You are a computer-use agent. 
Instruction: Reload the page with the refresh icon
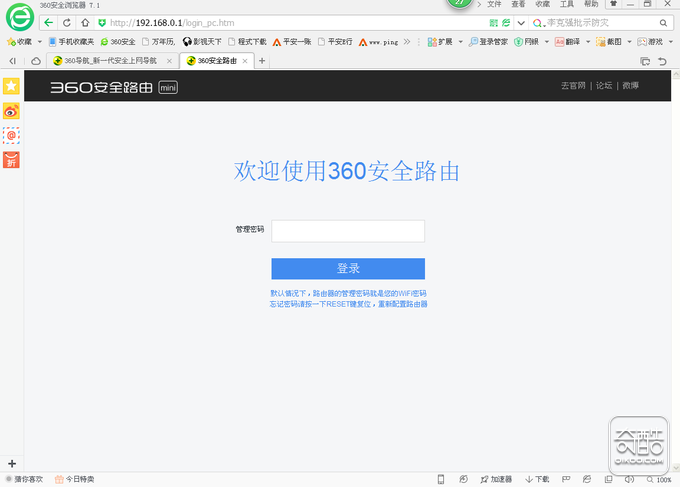point(67,23)
